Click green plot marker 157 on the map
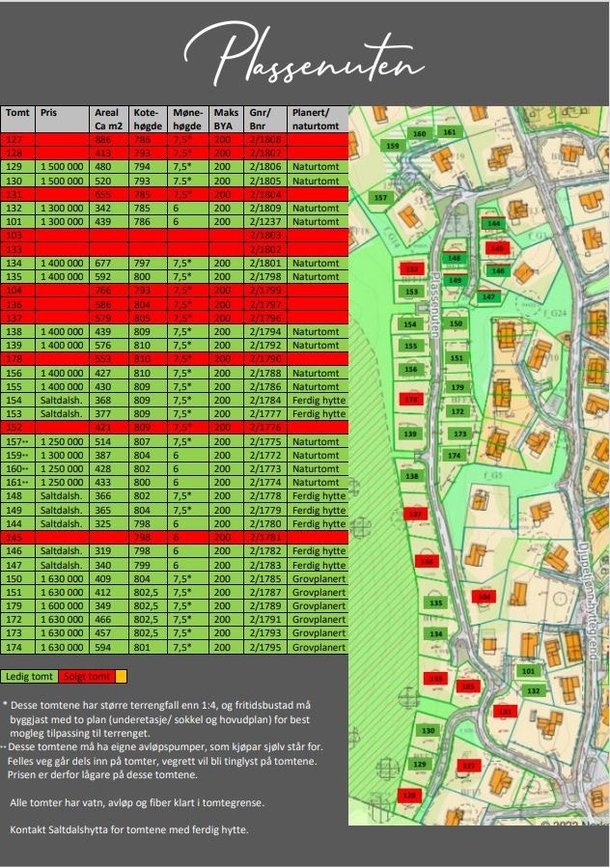This screenshot has height=868, width=610. tap(380, 198)
